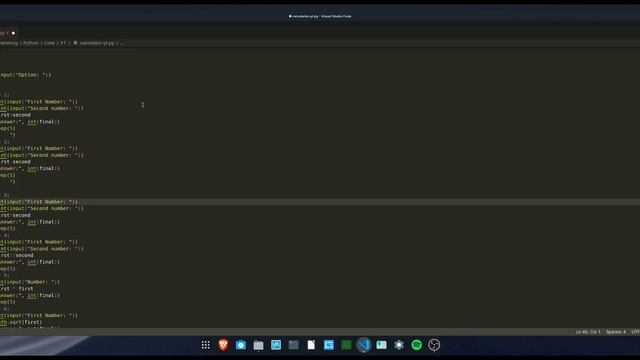The width and height of the screenshot is (640, 360).
Task: Open the white document text editor in dock
Action: coord(311,345)
